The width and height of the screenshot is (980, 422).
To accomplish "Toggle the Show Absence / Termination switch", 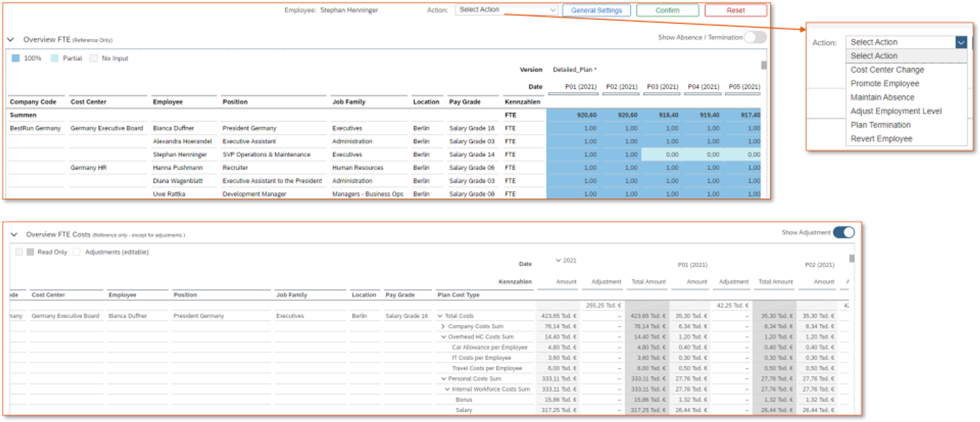I will (755, 37).
